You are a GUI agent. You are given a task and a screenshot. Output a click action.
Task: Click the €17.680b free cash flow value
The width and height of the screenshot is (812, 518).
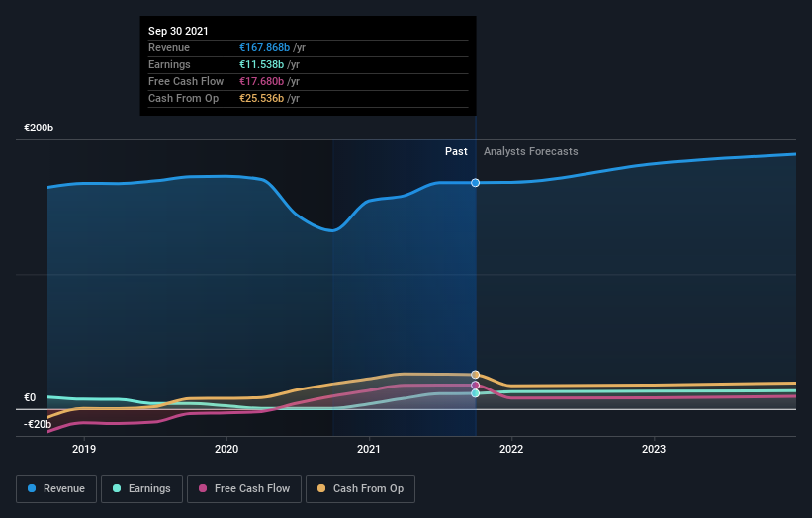[261, 81]
